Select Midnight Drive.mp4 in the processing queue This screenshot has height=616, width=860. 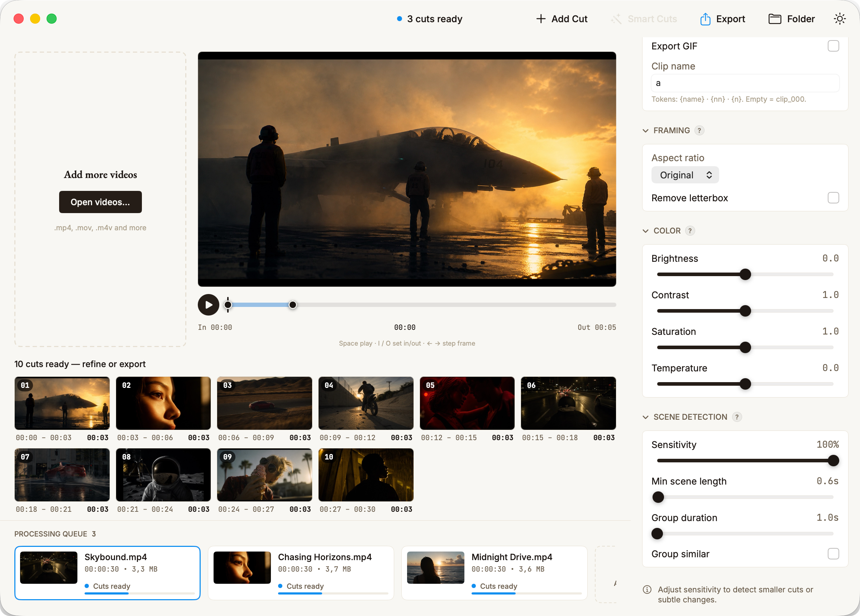(494, 573)
